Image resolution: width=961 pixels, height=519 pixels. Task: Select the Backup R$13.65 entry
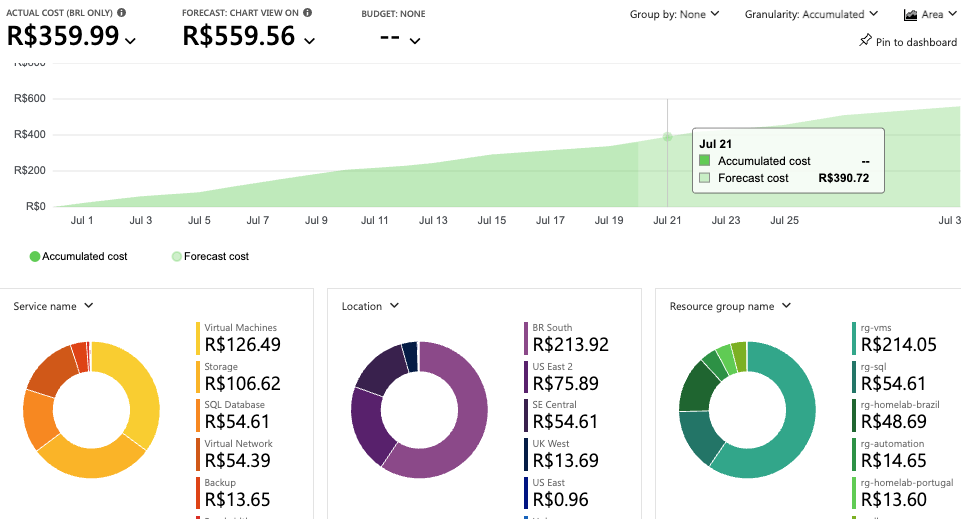point(234,493)
